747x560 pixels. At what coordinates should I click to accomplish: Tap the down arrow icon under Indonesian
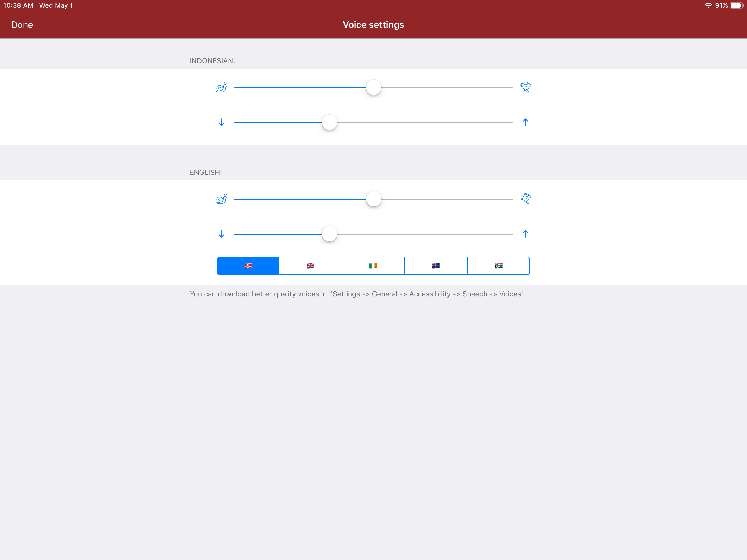click(x=221, y=122)
